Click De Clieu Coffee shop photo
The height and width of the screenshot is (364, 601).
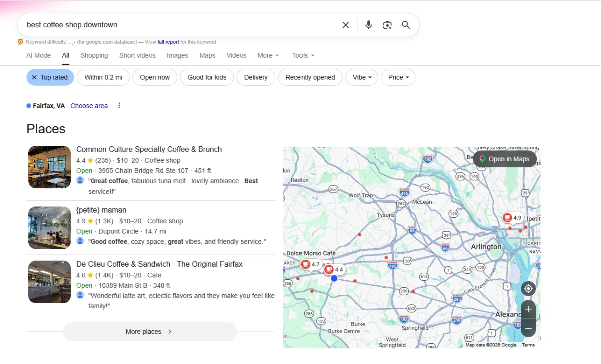(x=49, y=282)
